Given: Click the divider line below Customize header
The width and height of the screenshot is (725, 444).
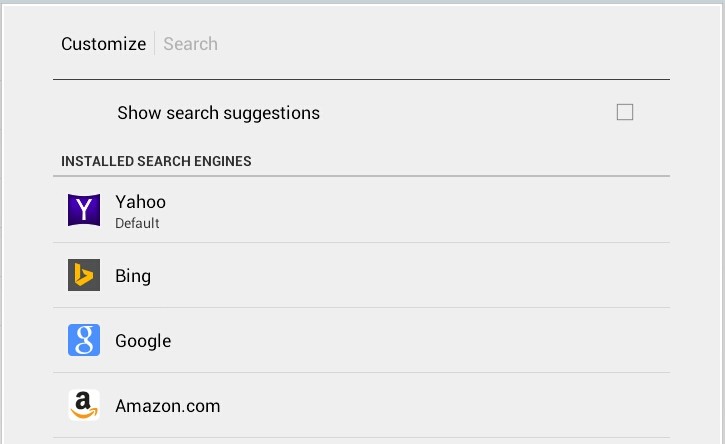Looking at the screenshot, I should click(361, 79).
